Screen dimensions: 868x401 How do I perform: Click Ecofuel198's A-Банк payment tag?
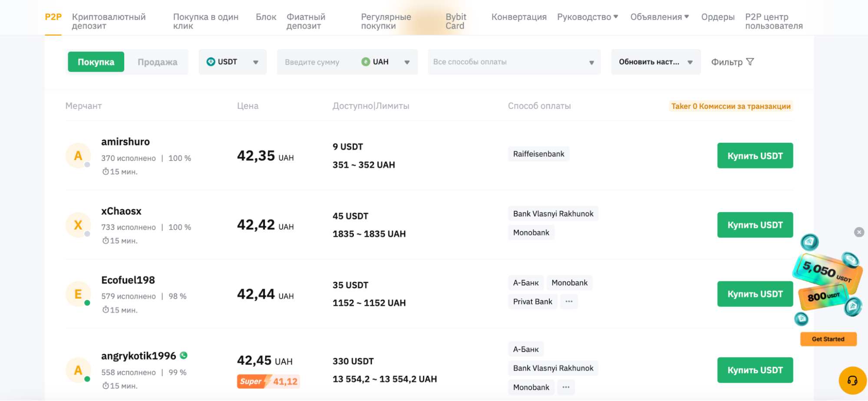point(526,283)
